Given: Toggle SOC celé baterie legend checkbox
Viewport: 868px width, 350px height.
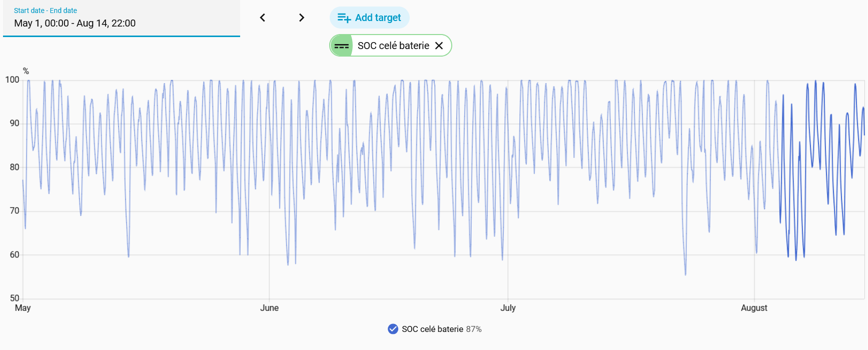Looking at the screenshot, I should 393,329.
